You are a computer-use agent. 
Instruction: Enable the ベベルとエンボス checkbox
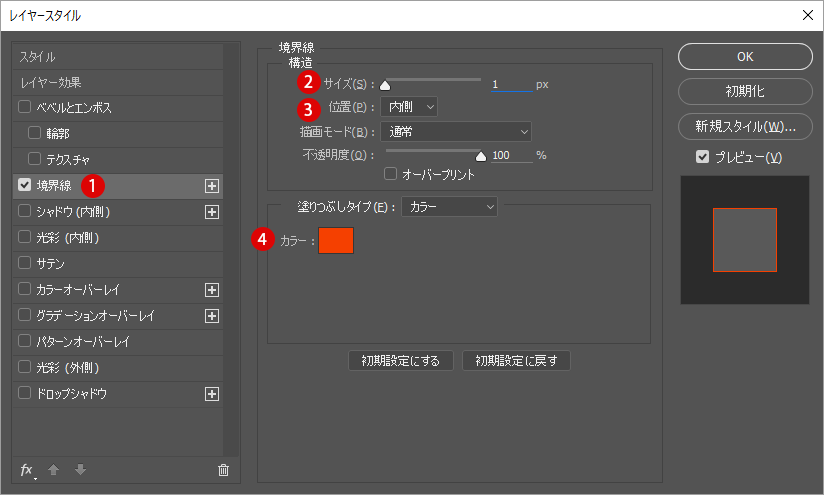tap(24, 107)
